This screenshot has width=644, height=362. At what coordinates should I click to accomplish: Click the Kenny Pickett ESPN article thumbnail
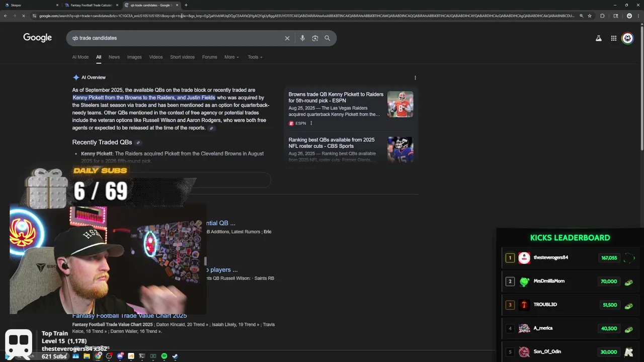[400, 104]
